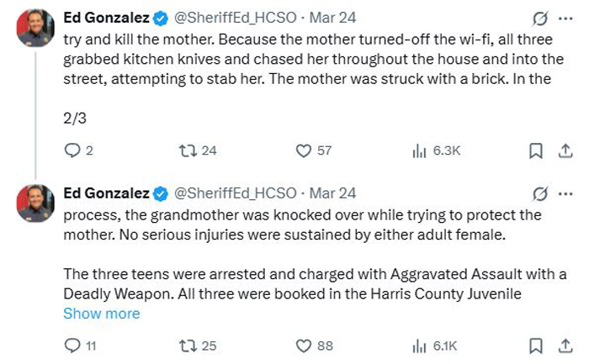Image resolution: width=589 pixels, height=364 pixels.
Task: Open @SheriffEd_HCSO handle on second tweet
Action: 235,193
